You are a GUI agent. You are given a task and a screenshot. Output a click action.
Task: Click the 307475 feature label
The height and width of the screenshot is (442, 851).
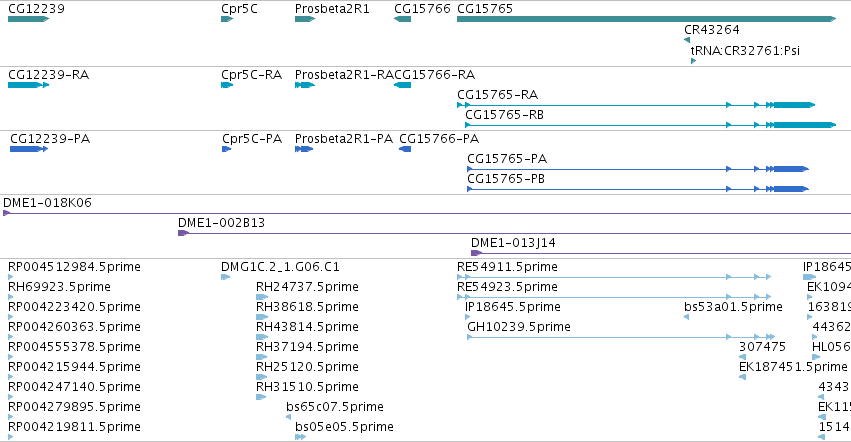763,348
